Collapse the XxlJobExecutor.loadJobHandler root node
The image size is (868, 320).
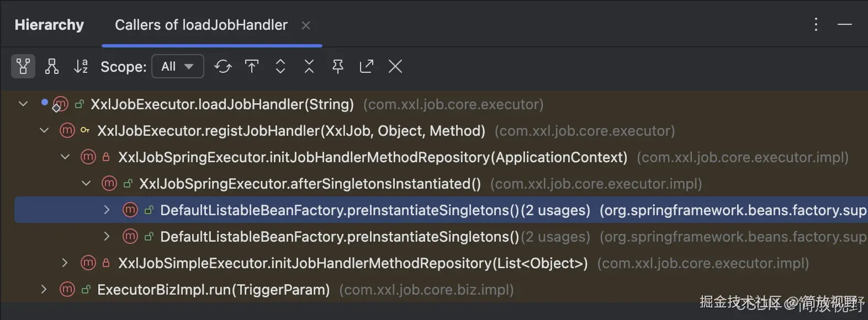click(23, 104)
